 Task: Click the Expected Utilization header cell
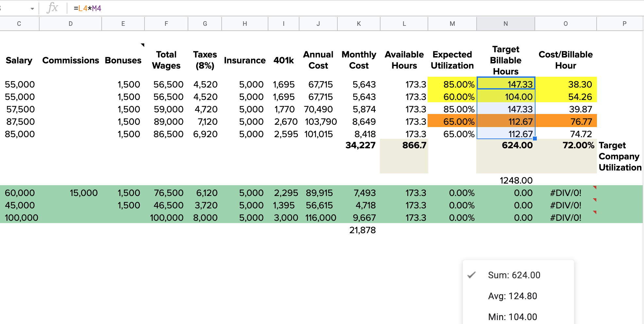[x=452, y=60]
